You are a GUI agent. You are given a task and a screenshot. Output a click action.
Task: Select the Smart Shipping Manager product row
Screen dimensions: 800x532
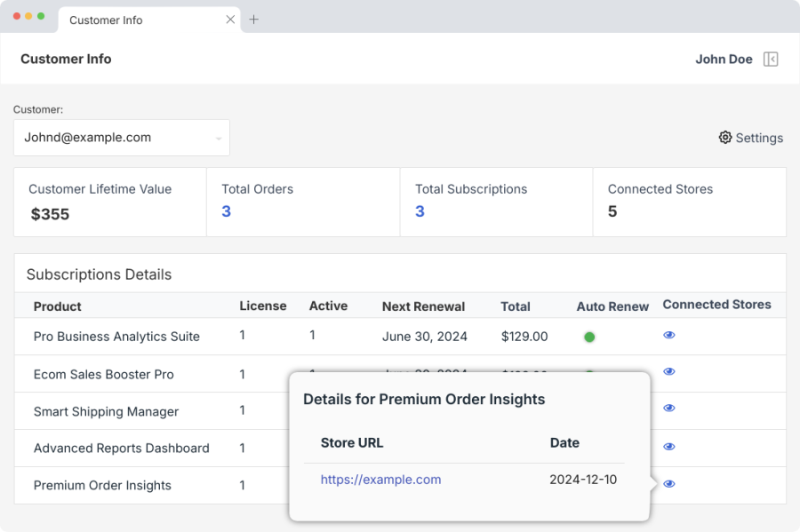106,411
